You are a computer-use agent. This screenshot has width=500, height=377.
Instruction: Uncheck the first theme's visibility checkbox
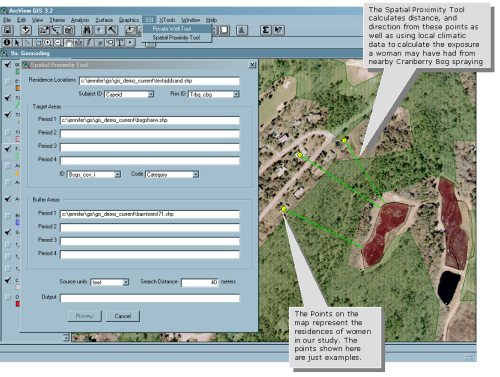tap(8, 64)
